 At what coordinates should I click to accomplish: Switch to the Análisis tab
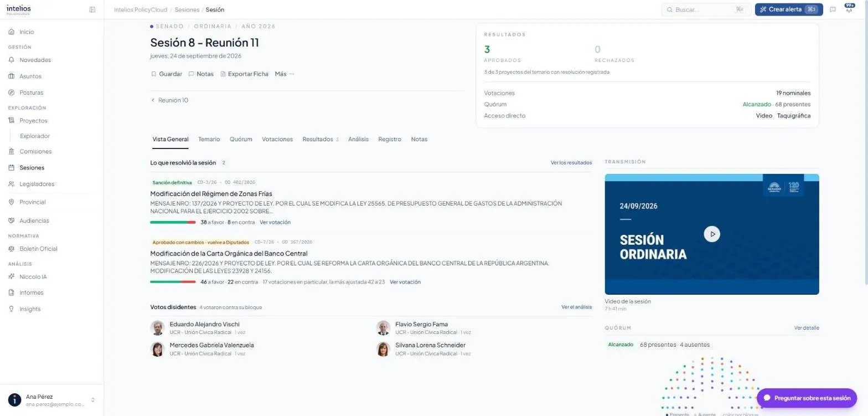358,139
